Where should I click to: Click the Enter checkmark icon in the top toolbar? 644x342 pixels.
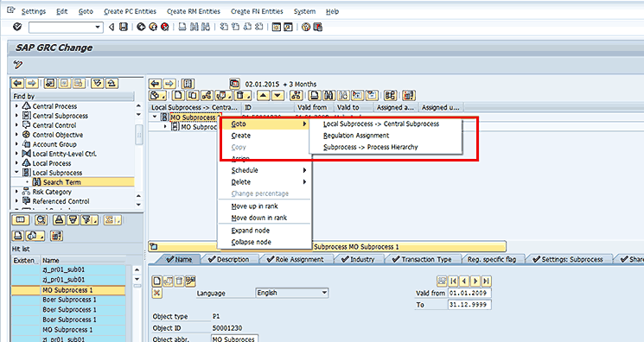(x=17, y=27)
